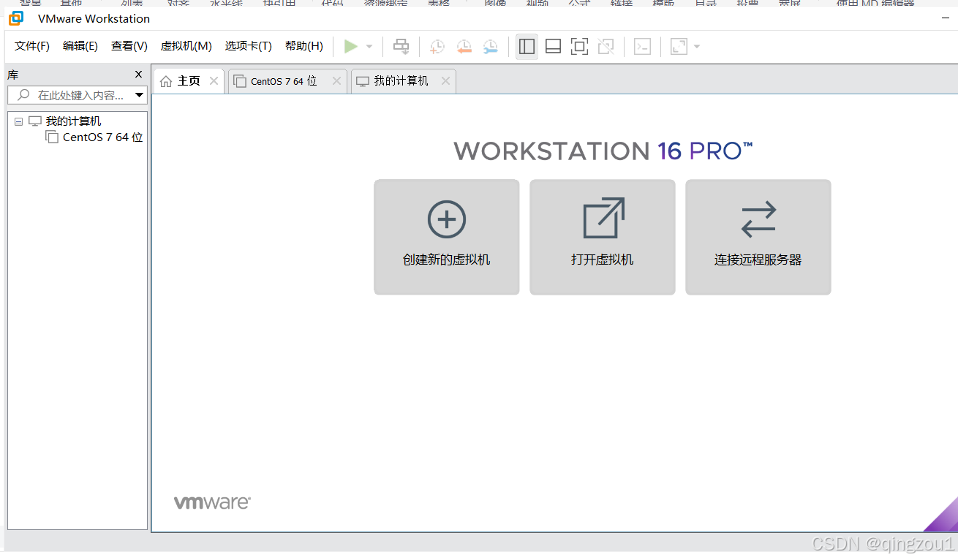This screenshot has height=560, width=958.
Task: Open the 文件(F) menu
Action: 32,46
